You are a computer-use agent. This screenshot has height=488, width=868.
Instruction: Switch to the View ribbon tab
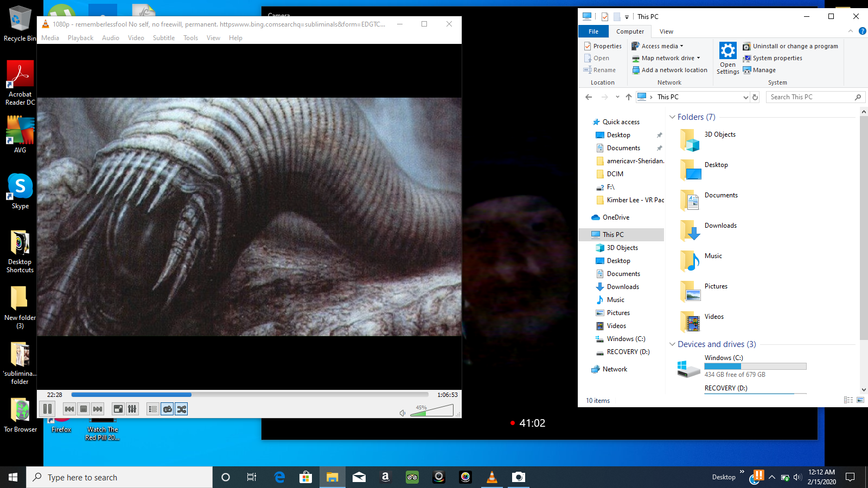tap(666, 31)
